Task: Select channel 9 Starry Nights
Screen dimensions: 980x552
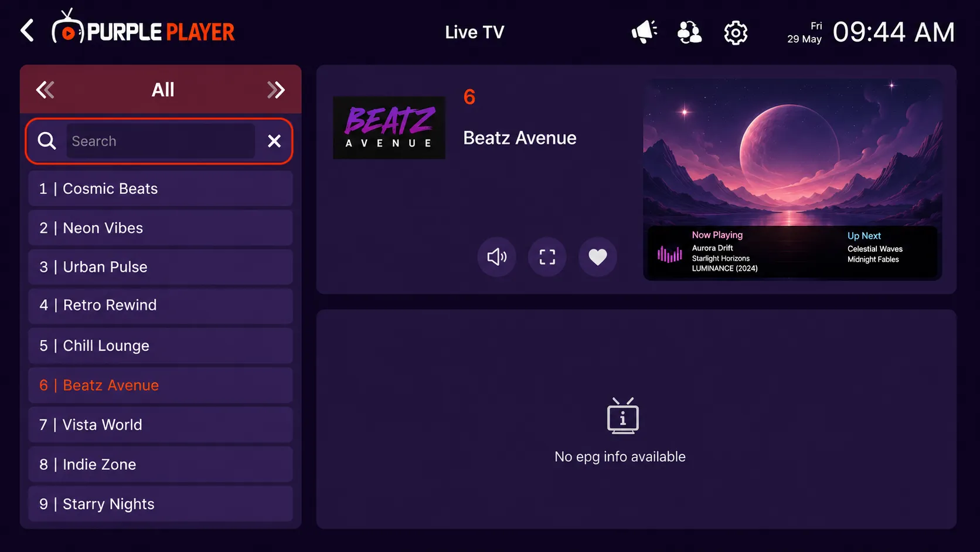Action: pos(161,504)
